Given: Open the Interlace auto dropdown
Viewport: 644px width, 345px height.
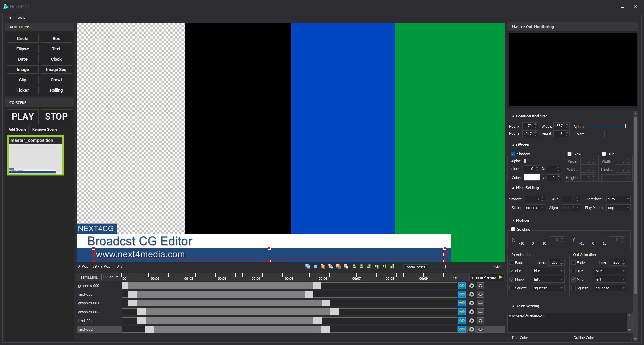Looking at the screenshot, I should 618,199.
